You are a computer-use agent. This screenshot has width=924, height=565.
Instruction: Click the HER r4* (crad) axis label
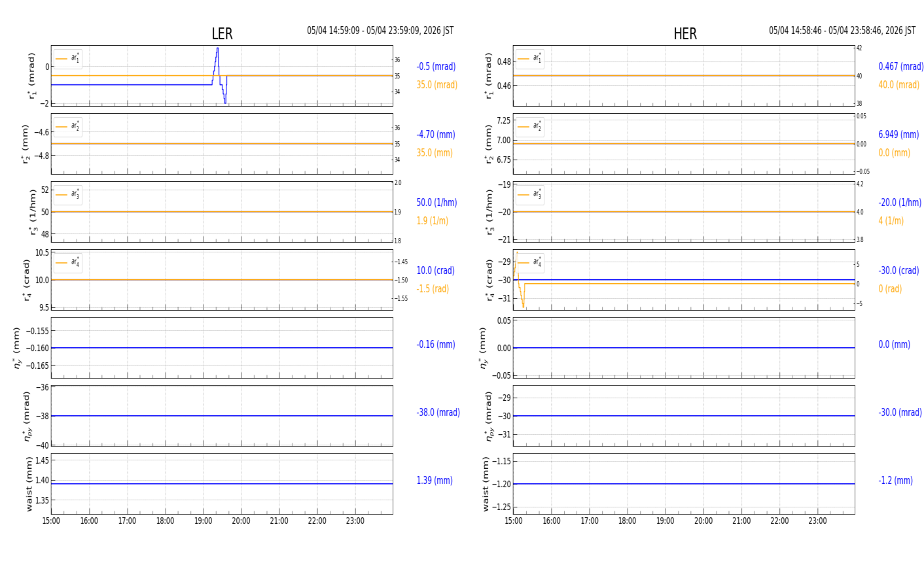[x=488, y=280]
